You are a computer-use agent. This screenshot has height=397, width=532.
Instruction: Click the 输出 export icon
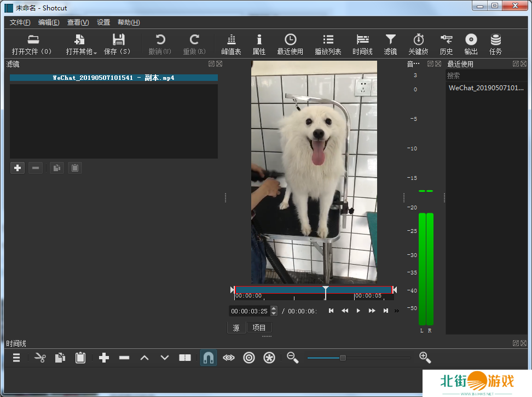point(471,44)
